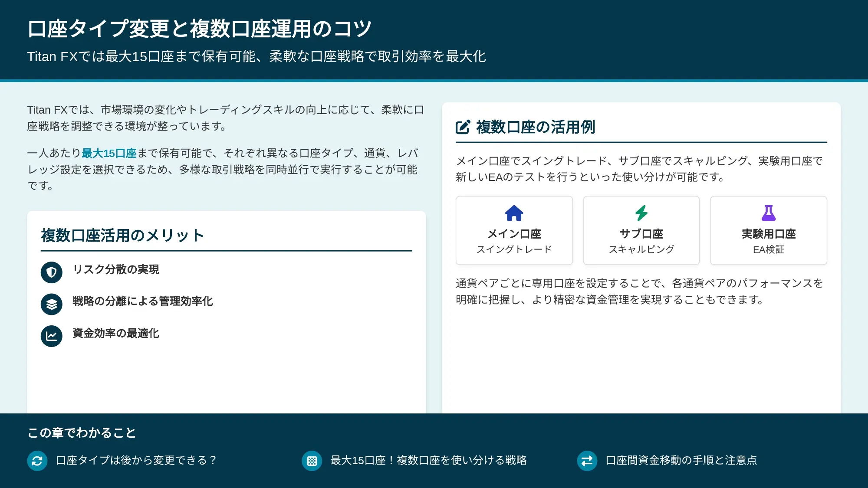Click the lightning bolt icon in サブ口座 card
Viewport: 868px width, 488px height.
click(x=641, y=213)
